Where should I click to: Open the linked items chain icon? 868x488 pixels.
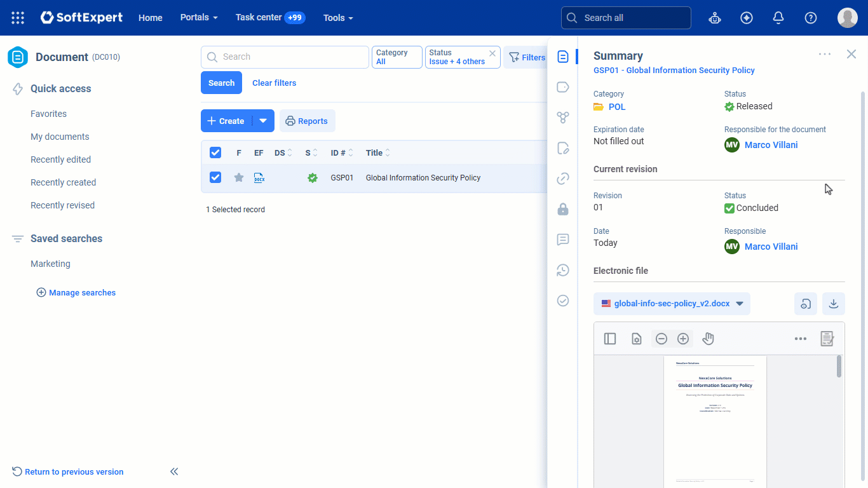(x=562, y=179)
